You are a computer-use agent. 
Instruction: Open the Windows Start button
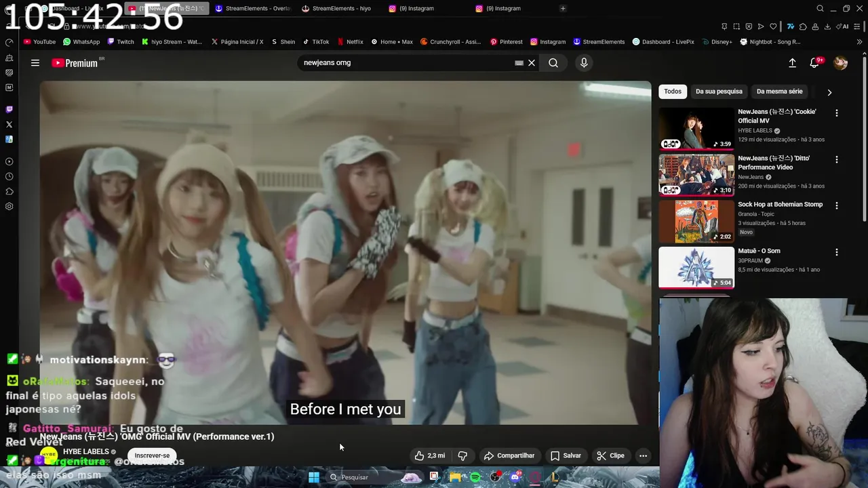coord(314,477)
